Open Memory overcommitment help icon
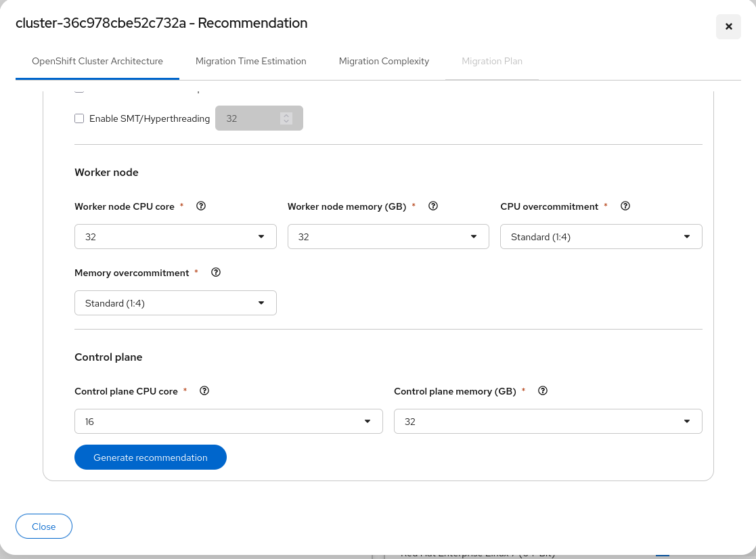Image resolution: width=756 pixels, height=559 pixels. (216, 273)
